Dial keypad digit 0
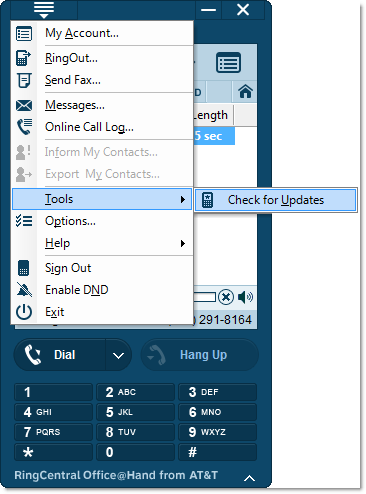The image size is (366, 494). 135,452
